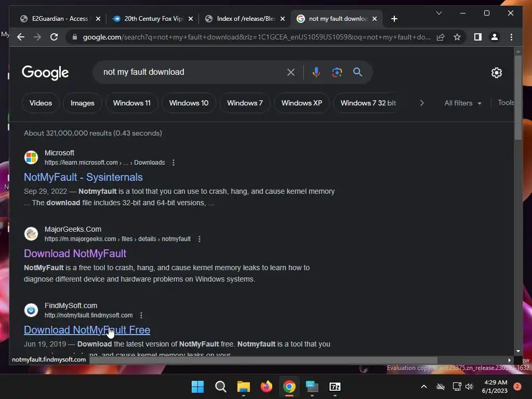Open the clock and date flyout

coord(495,387)
